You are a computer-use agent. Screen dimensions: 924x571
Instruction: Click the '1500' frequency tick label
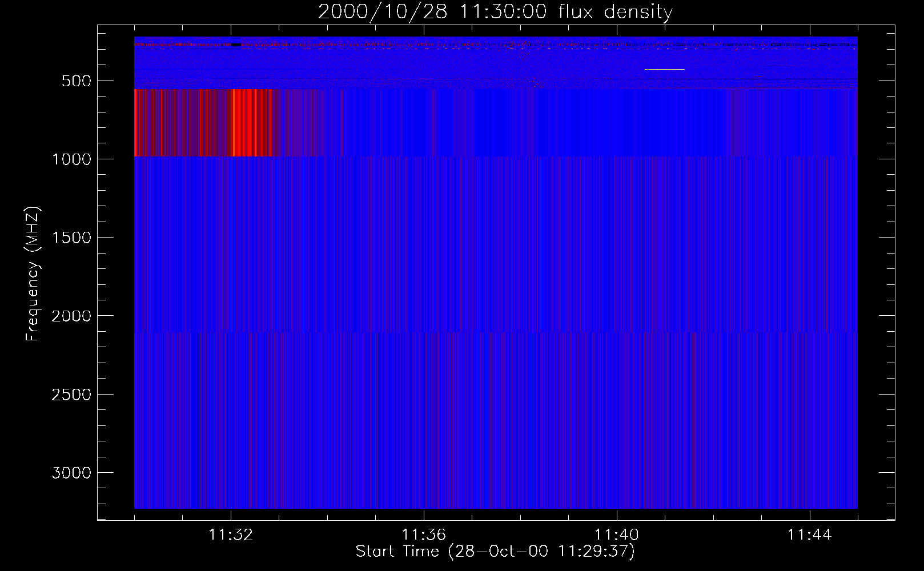click(x=71, y=238)
